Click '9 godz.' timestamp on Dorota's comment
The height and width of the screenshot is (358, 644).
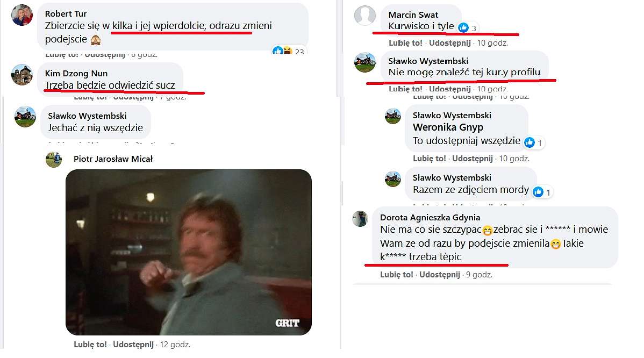479,274
